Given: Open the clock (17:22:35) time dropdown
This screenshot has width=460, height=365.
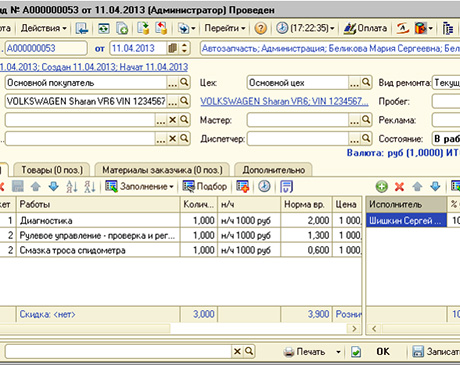Looking at the screenshot, I should 305,28.
